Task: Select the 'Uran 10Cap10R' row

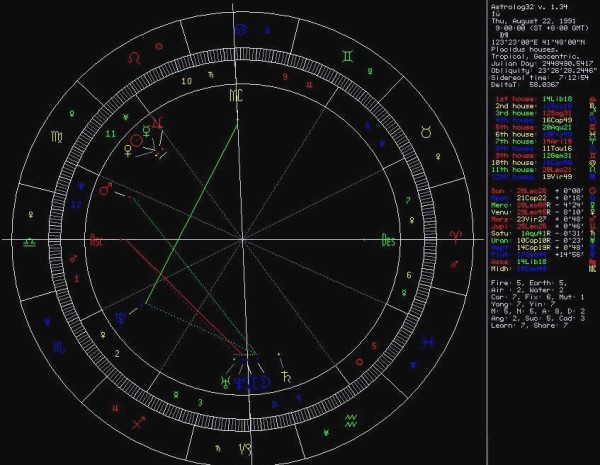Action: (537, 241)
